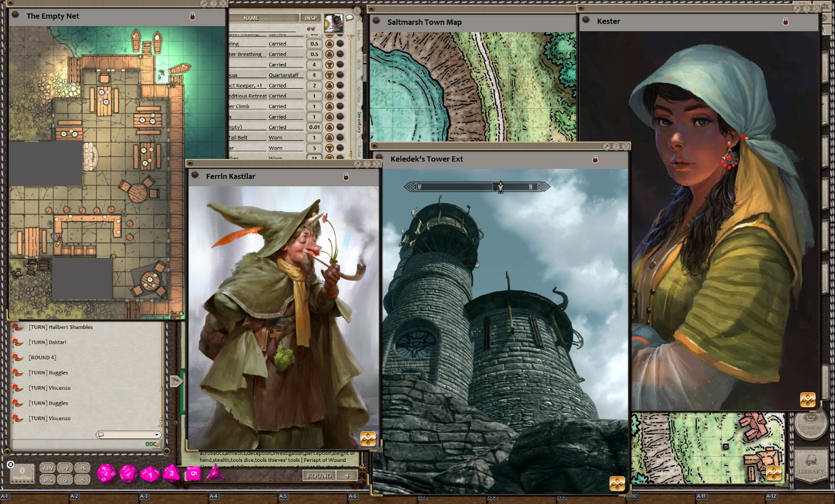
Task: Click the -2 modifier button
Action: [65, 479]
